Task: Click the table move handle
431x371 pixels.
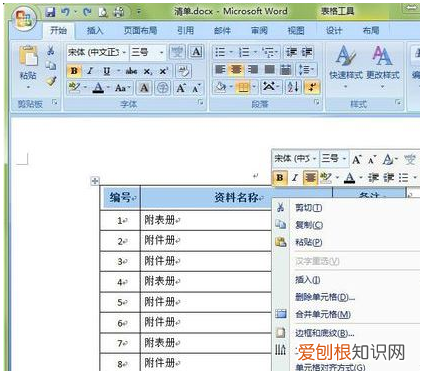Action: coord(95,181)
